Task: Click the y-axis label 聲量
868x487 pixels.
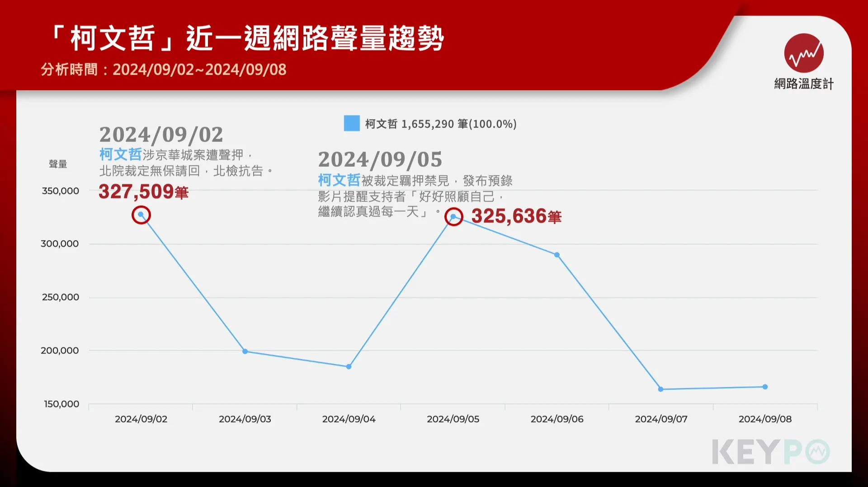Action: [58, 164]
